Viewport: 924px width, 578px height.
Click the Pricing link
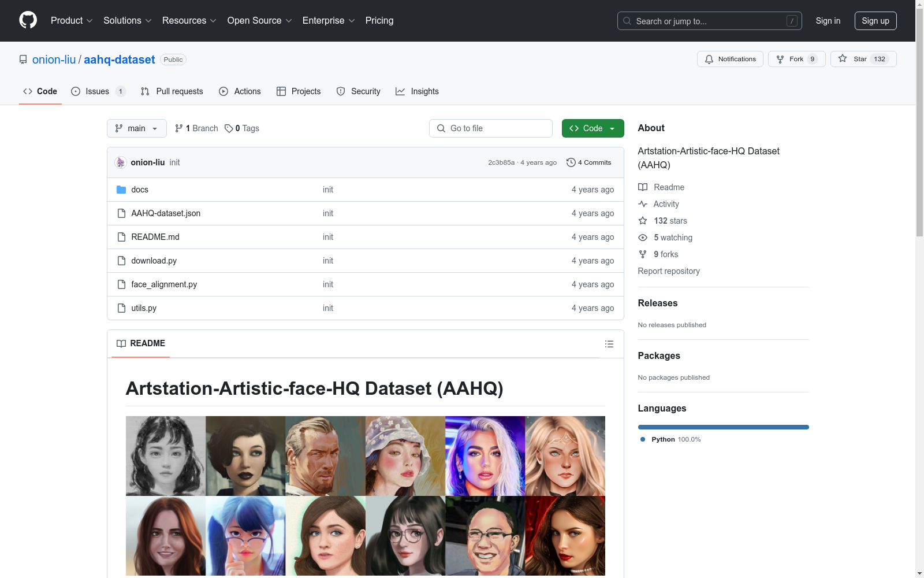(379, 20)
